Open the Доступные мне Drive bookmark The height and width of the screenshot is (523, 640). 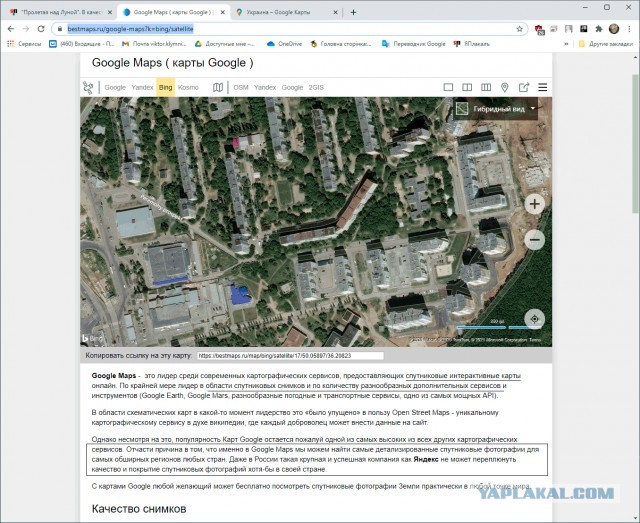tap(224, 44)
